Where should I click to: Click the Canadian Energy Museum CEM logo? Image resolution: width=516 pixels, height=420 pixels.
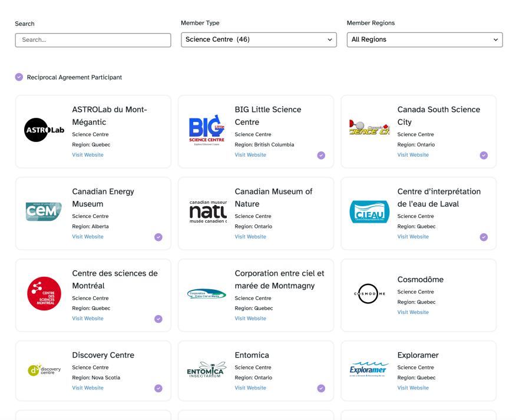[x=44, y=211]
